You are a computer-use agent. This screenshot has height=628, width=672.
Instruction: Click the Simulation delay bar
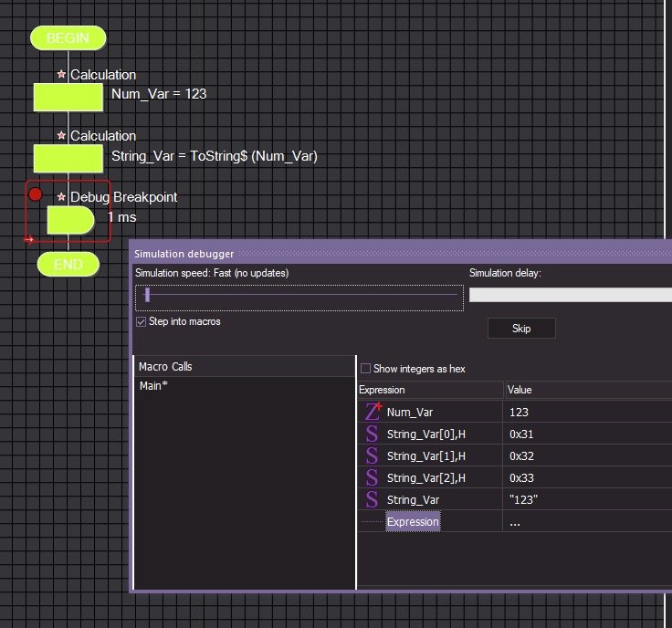pos(571,295)
